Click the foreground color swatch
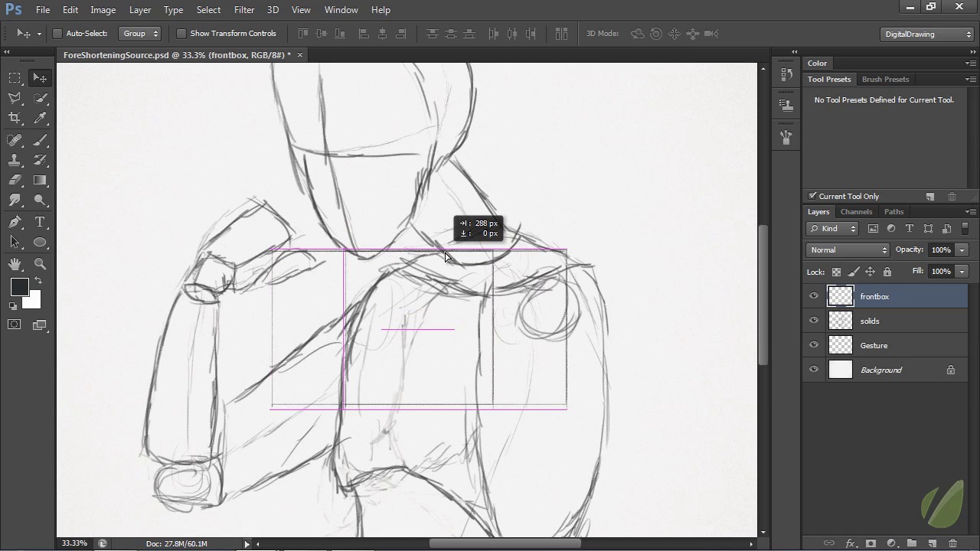The width and height of the screenshot is (980, 551). pos(20,288)
